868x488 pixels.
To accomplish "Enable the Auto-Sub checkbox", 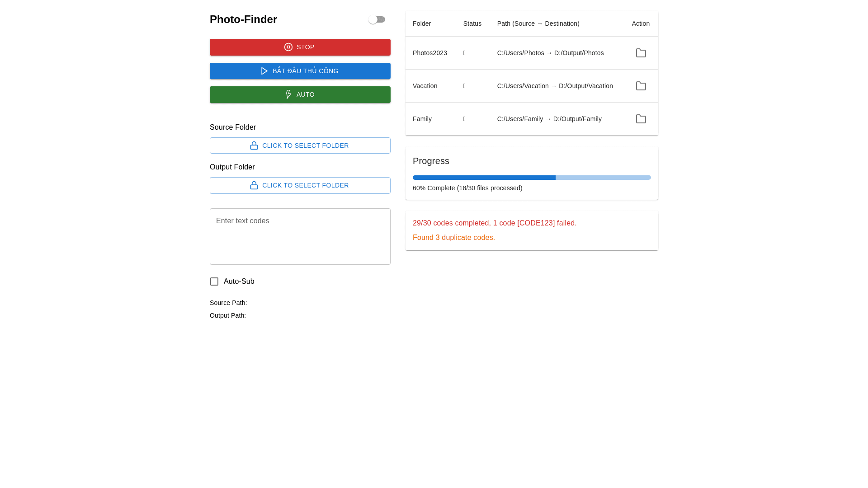I will coord(214,282).
